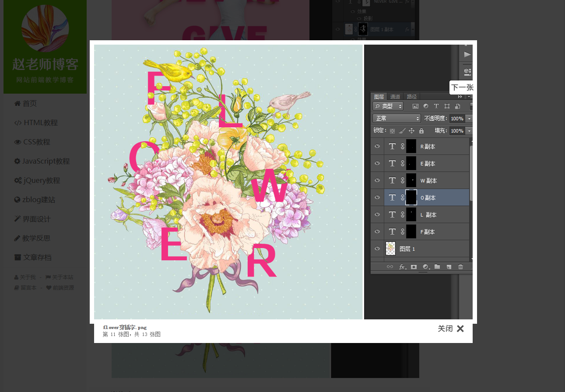The width and height of the screenshot is (565, 392).
Task: Add layer style fx icon
Action: (402, 267)
